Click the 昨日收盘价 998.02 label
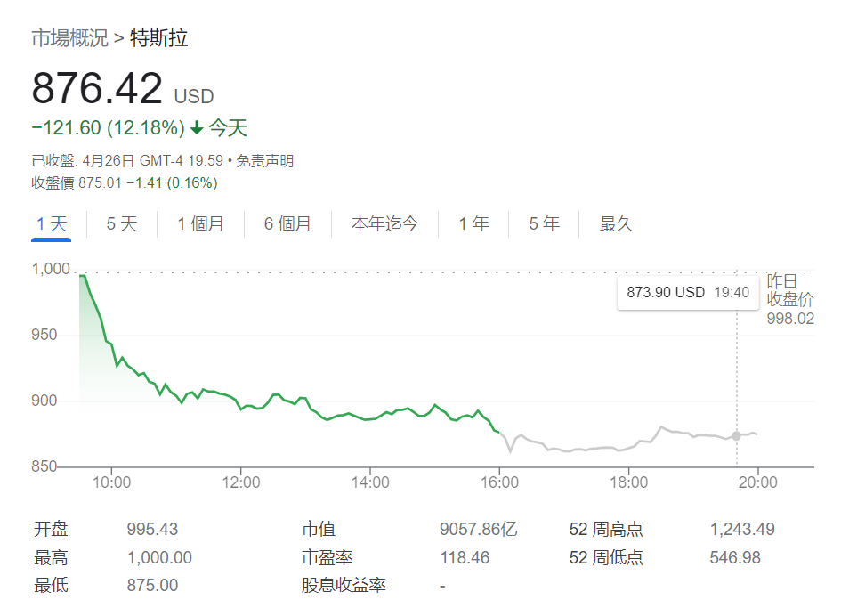 pos(790,301)
